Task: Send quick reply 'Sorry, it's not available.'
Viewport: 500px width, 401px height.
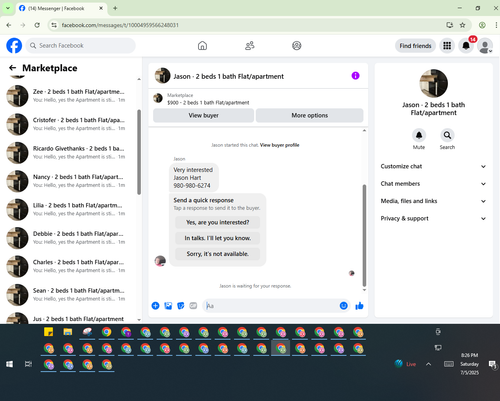Action: point(217,254)
